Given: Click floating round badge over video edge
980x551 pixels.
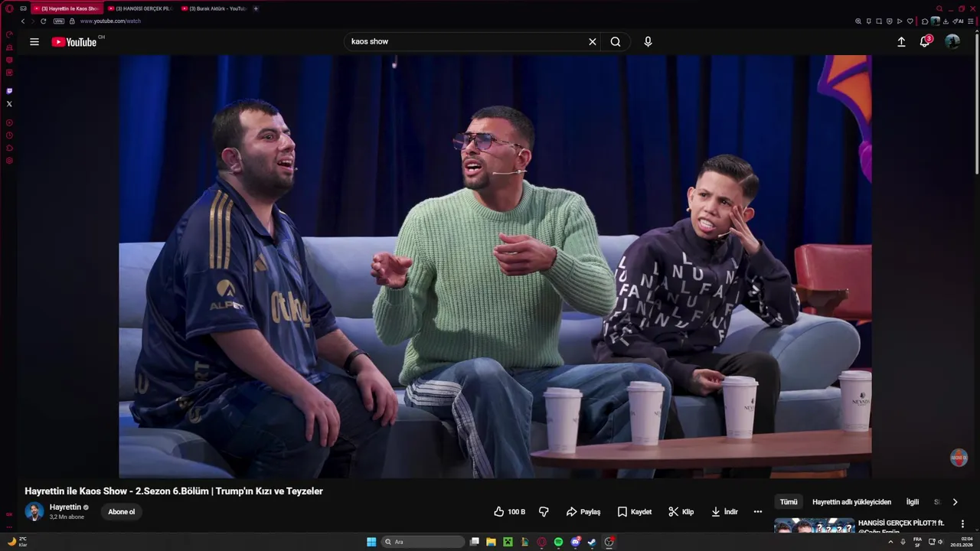Looking at the screenshot, I should (x=959, y=458).
